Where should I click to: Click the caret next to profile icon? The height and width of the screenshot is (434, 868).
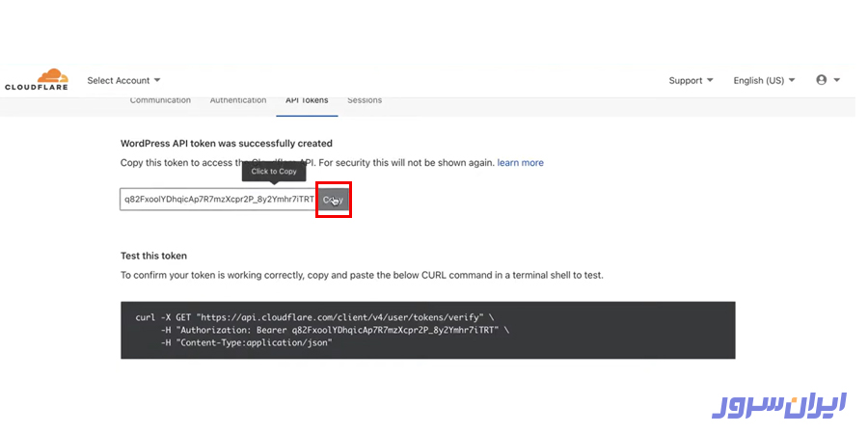pyautogui.click(x=837, y=80)
